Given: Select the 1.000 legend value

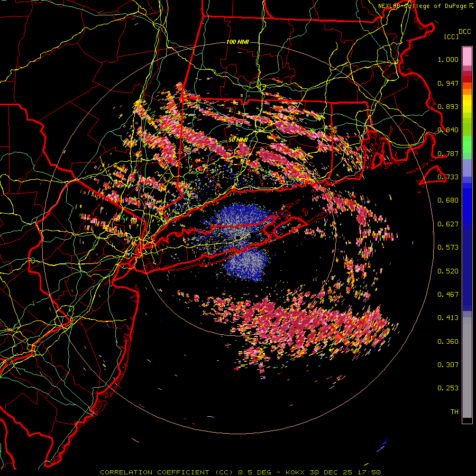Looking at the screenshot, I should 448,59.
